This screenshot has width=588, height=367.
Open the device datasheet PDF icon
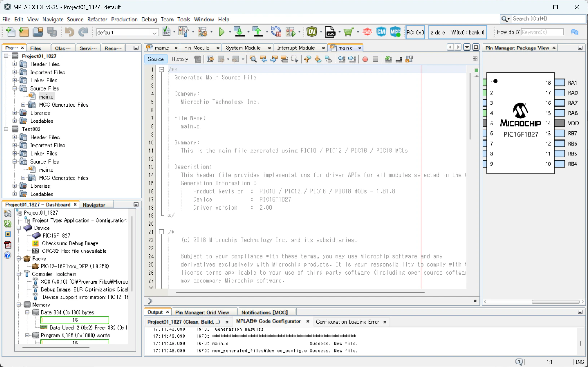coord(8,245)
